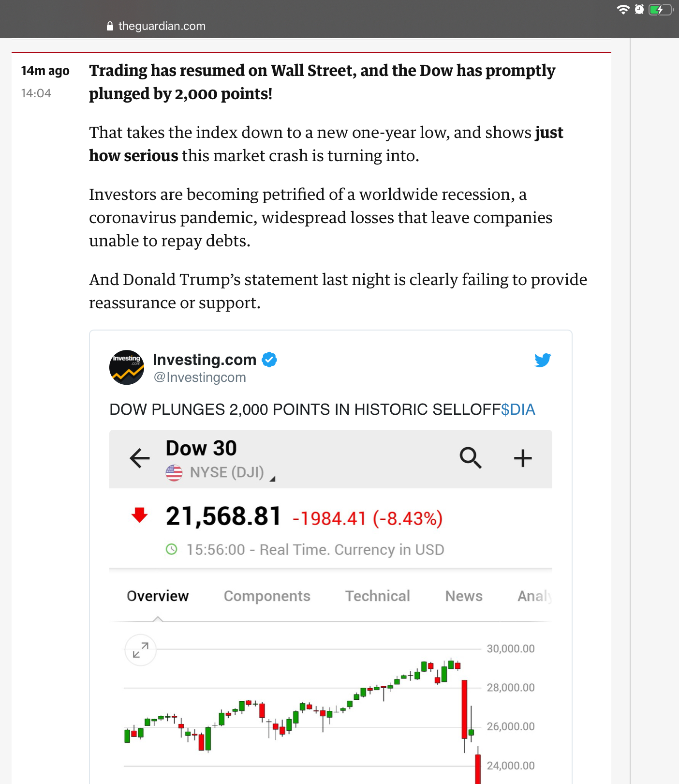679x784 pixels.
Task: Click the Twitter bird icon
Action: coord(543,360)
